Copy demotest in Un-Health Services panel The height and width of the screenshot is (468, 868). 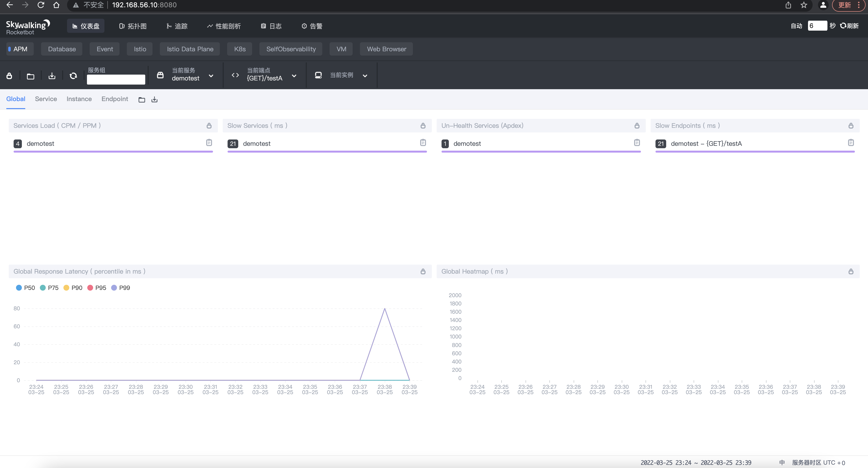(x=637, y=143)
